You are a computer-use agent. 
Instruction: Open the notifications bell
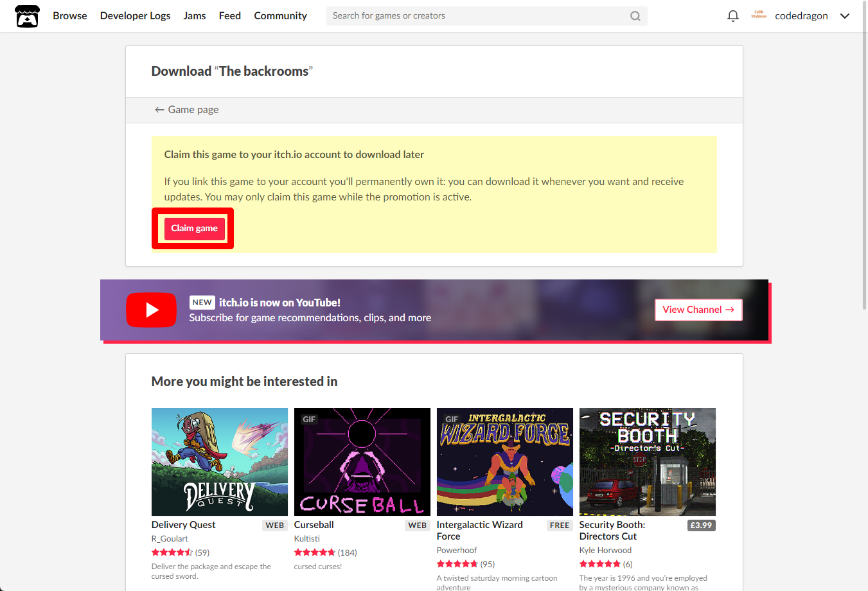[732, 16]
